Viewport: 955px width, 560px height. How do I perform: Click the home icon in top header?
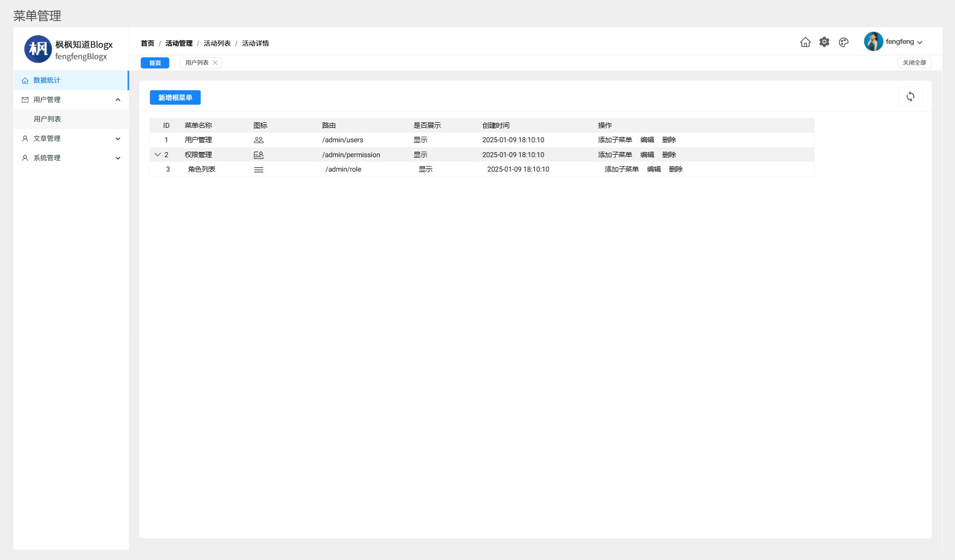805,42
